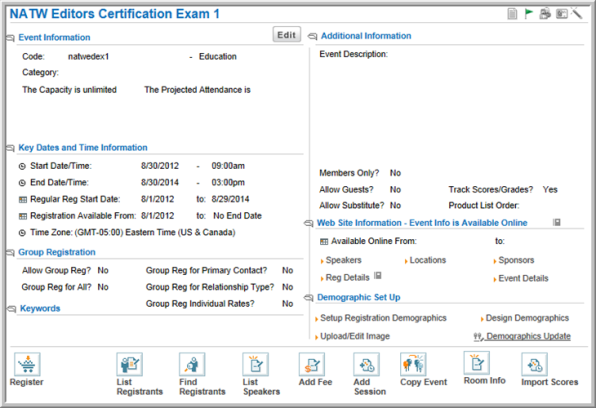
Task: Click the Register cart icon
Action: click(x=27, y=364)
